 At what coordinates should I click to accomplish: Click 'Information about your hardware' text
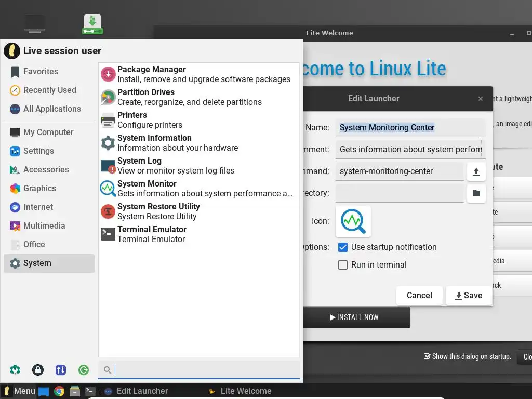(x=178, y=148)
